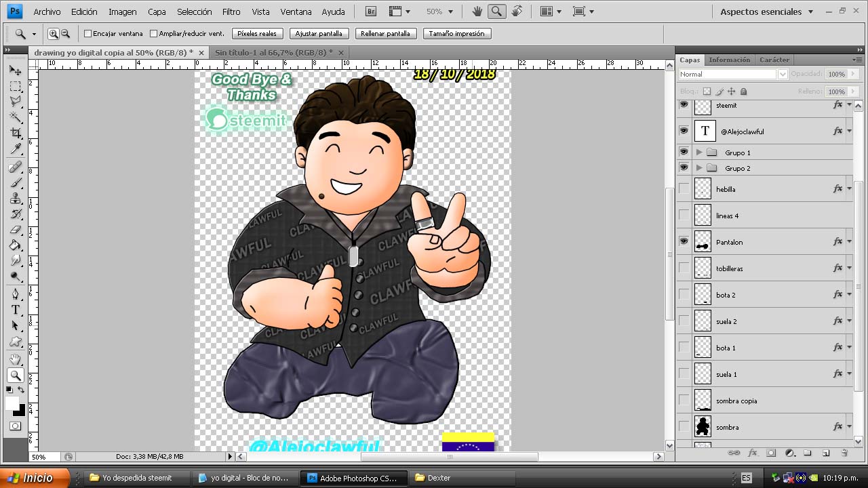The image size is (868, 488).
Task: Open the Archivo menu
Action: coord(47,12)
